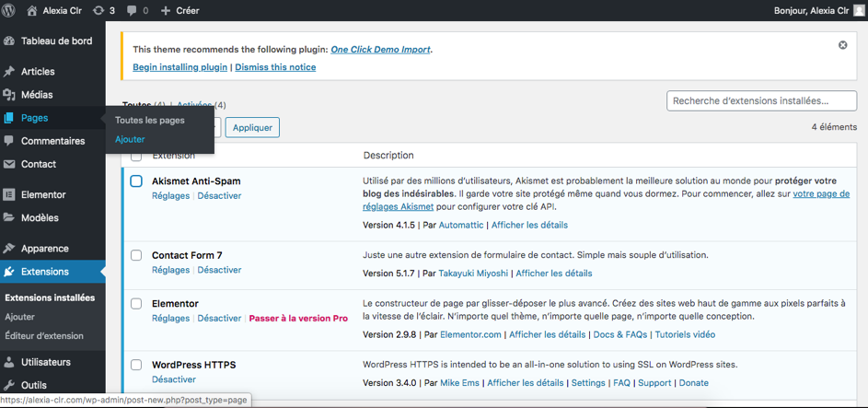Click the Apparence paintbrush icon

(9, 249)
